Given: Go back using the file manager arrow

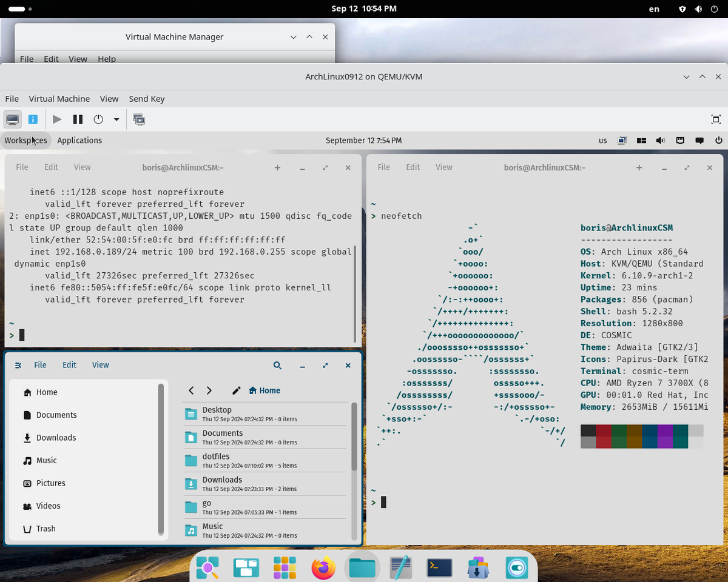Looking at the screenshot, I should tap(191, 390).
